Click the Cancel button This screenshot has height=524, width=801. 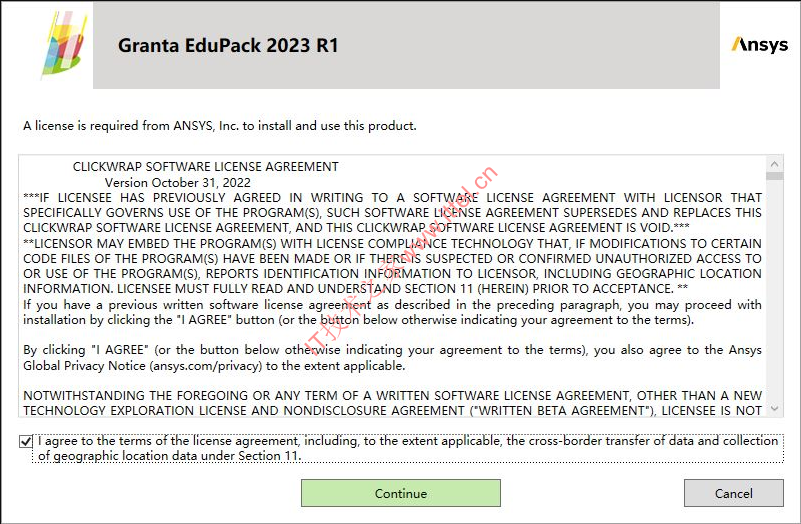click(x=734, y=493)
